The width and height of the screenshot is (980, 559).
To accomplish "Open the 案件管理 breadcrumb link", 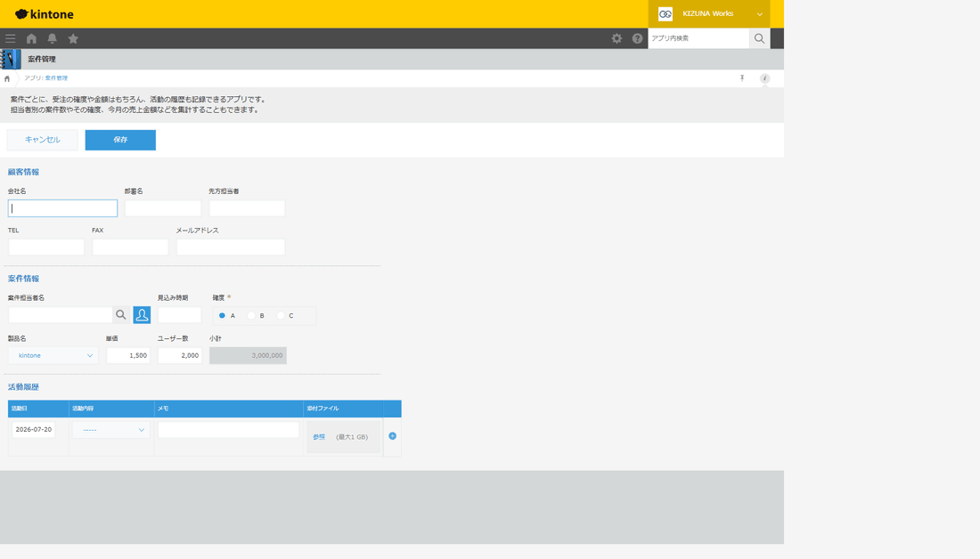I will tap(56, 78).
